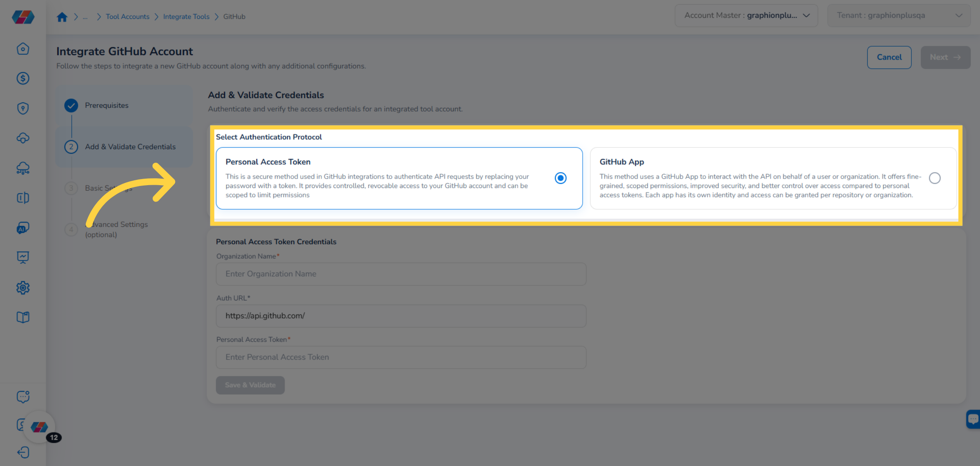This screenshot has width=980, height=466.
Task: Click the GitHub breadcrumb item
Action: point(234,17)
